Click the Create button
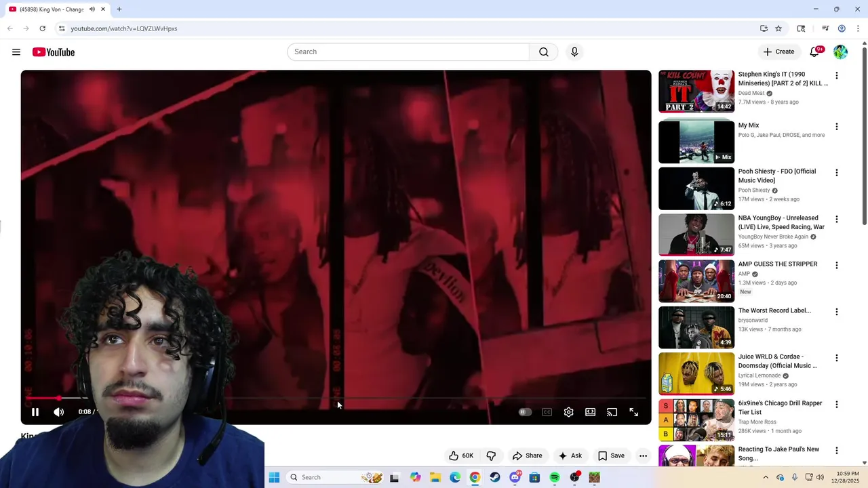Image resolution: width=868 pixels, height=488 pixels. tap(778, 52)
